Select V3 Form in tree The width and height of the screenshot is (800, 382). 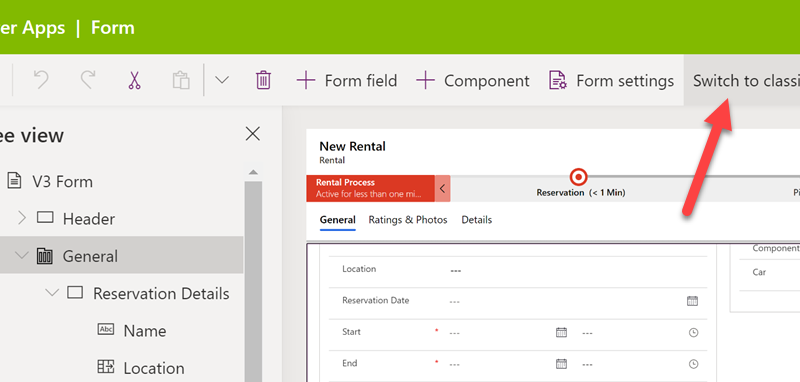coord(63,182)
